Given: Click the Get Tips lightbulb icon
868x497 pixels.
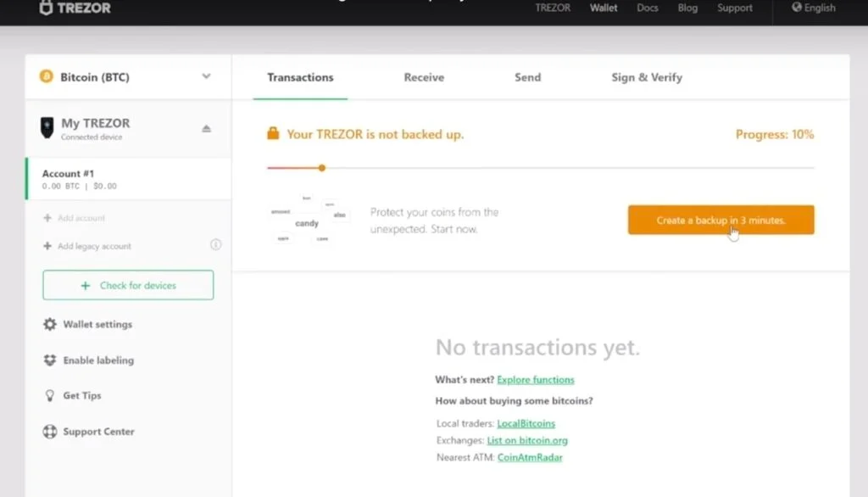Looking at the screenshot, I should pos(50,396).
